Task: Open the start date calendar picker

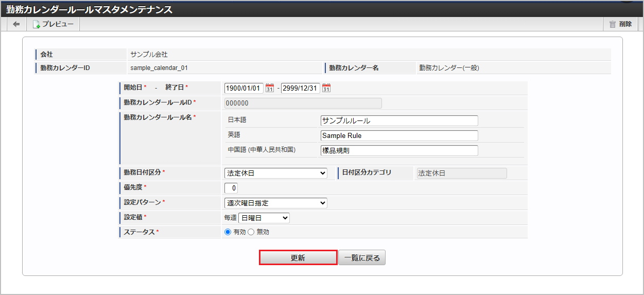Action: (x=270, y=88)
